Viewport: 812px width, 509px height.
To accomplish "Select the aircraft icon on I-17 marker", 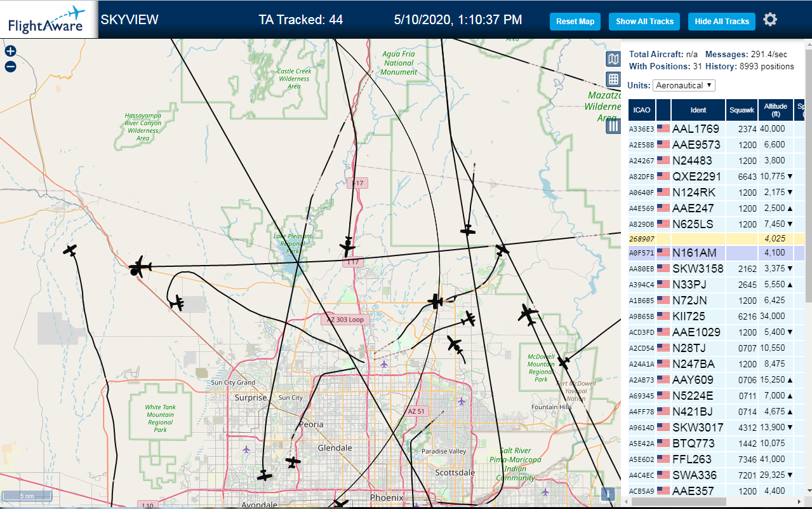I will tap(347, 246).
